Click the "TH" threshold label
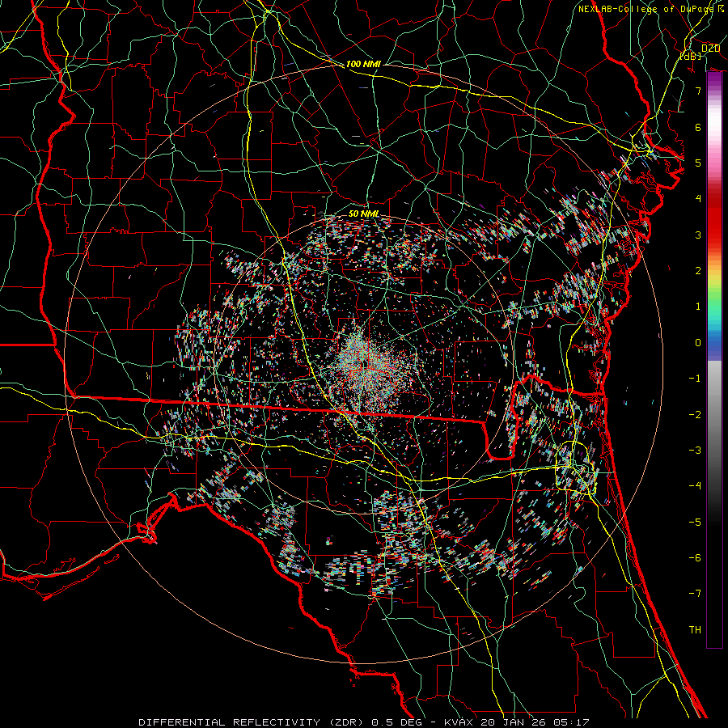This screenshot has height=728, width=728. pyautogui.click(x=695, y=630)
